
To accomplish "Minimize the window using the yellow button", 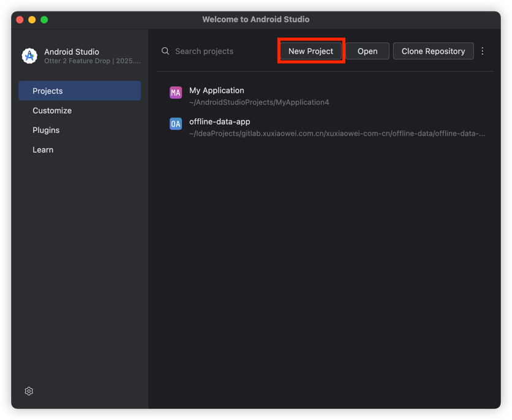I will click(32, 20).
